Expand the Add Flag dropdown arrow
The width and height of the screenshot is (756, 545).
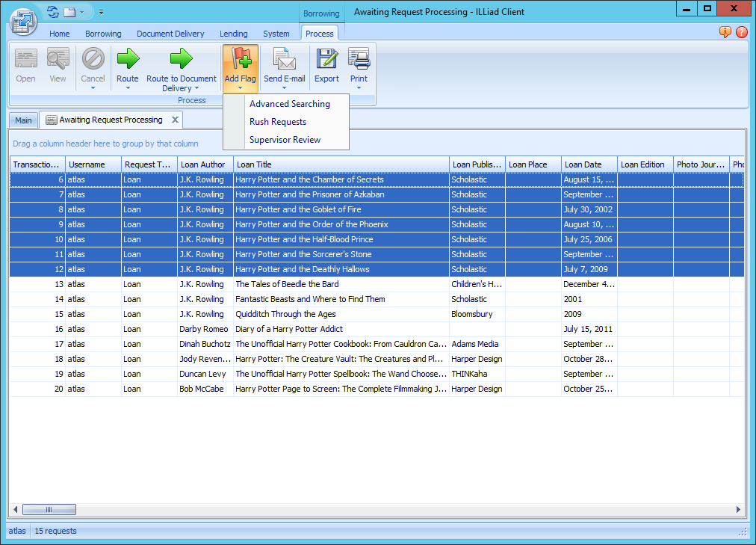click(x=240, y=87)
